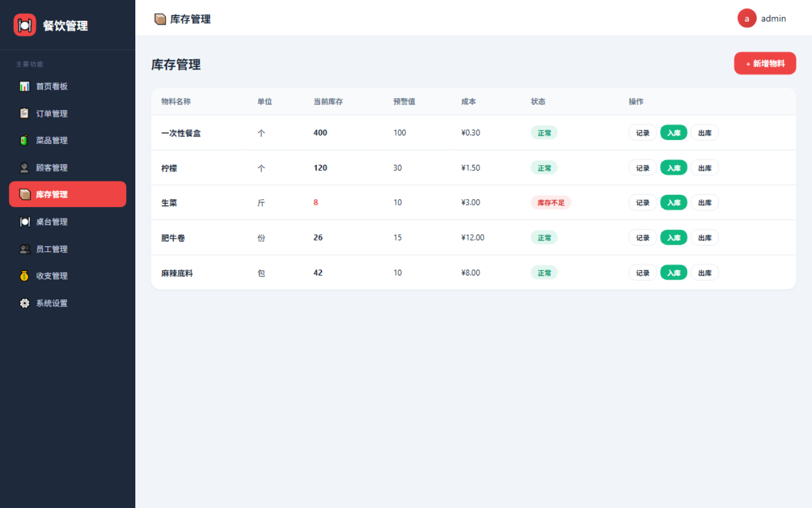812x508 pixels.
Task: Click the 正常 badge in 柠檬 row
Action: [x=544, y=168]
